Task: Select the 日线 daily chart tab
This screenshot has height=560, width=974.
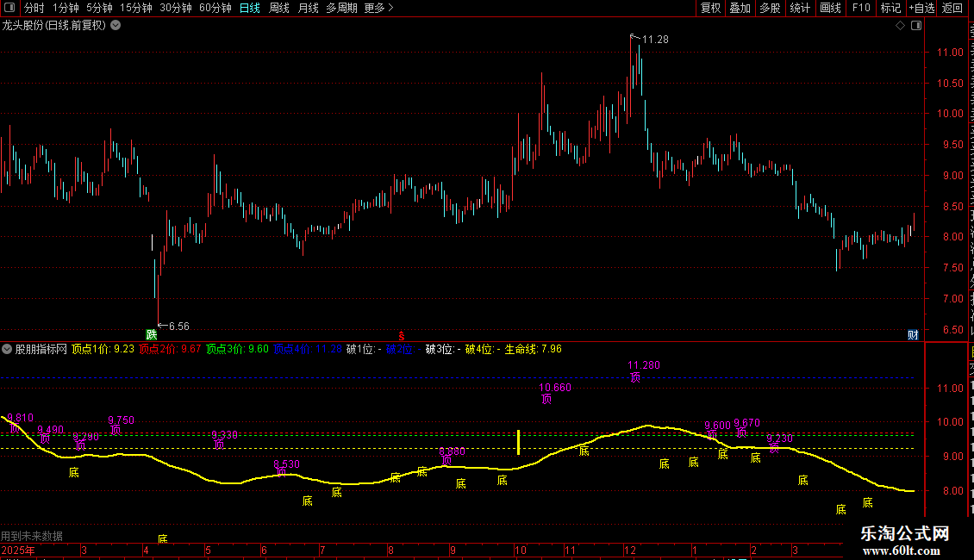Action: pyautogui.click(x=250, y=8)
